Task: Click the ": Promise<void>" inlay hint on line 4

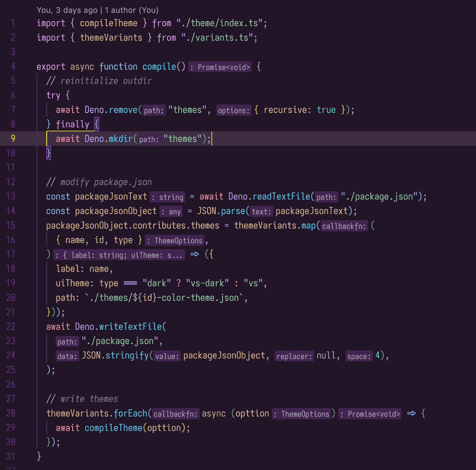Action: (x=220, y=67)
